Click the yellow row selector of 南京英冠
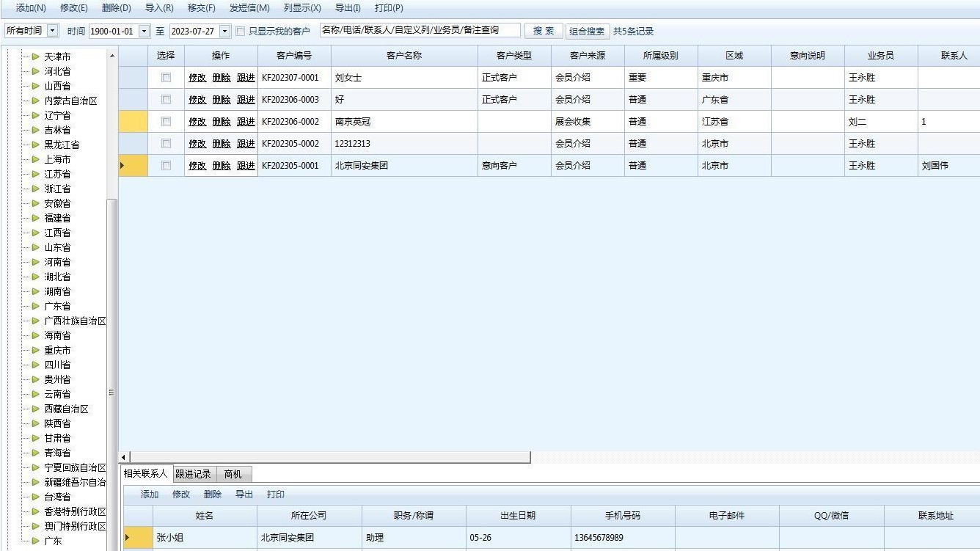980x551 pixels. (x=134, y=122)
